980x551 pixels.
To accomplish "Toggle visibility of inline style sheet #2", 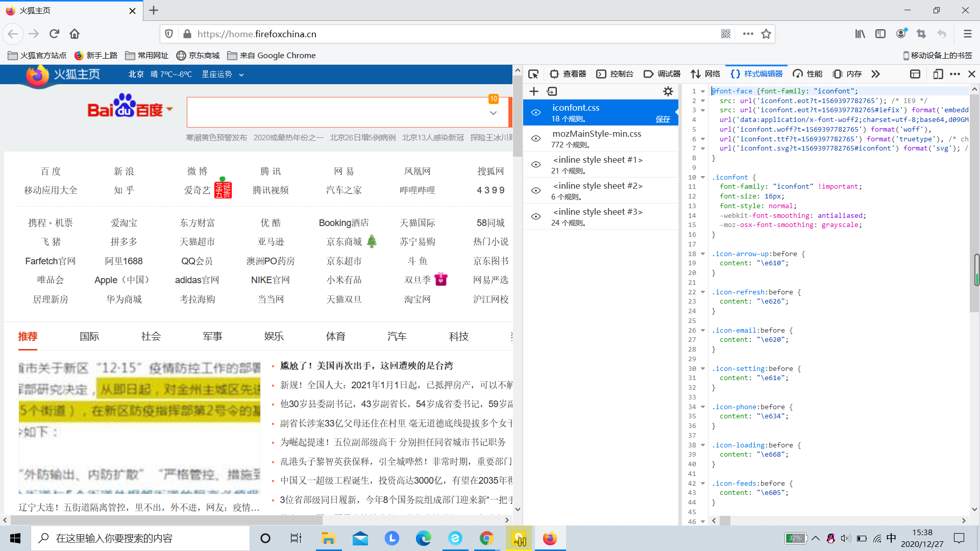I will coord(536,190).
